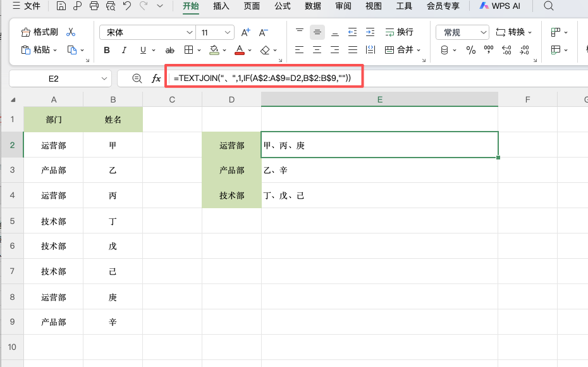Decrease the indent level

[x=353, y=32]
